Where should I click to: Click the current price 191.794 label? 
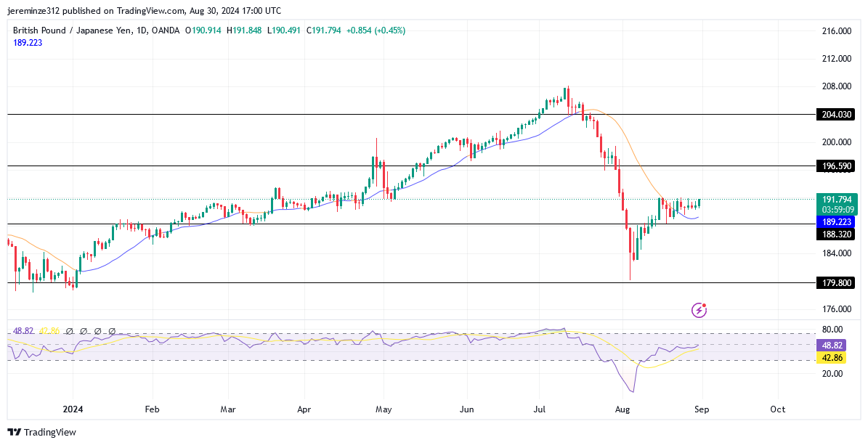click(837, 200)
